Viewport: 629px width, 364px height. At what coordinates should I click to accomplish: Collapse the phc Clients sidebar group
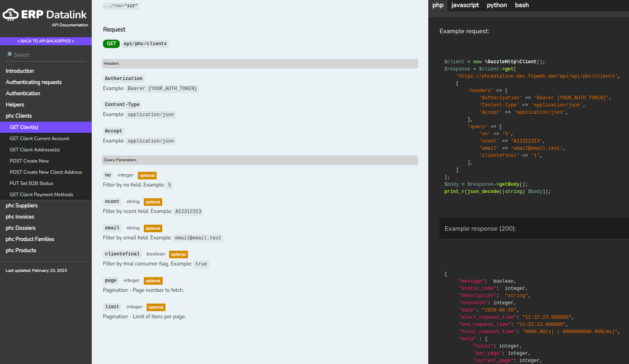coord(19,116)
